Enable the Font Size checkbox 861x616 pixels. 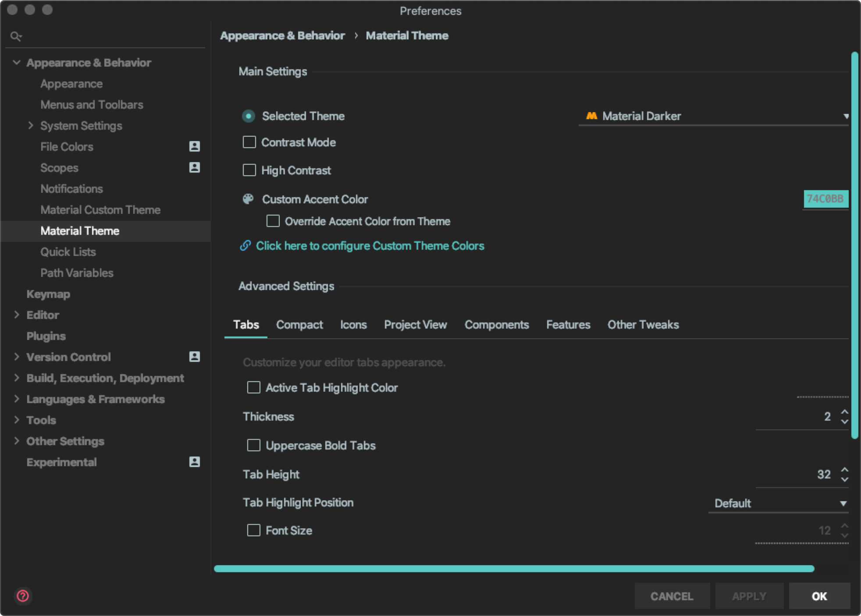coord(254,530)
